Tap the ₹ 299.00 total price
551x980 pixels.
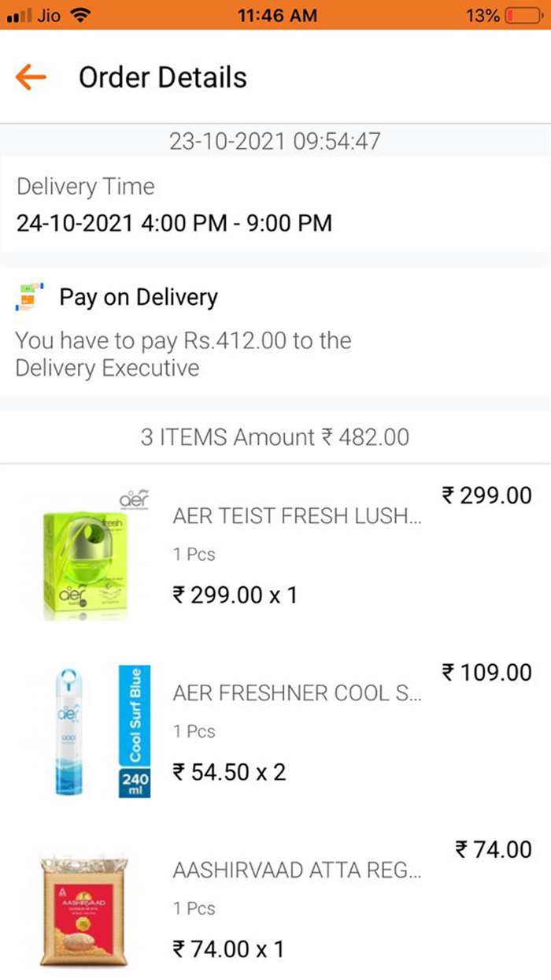pos(486,496)
